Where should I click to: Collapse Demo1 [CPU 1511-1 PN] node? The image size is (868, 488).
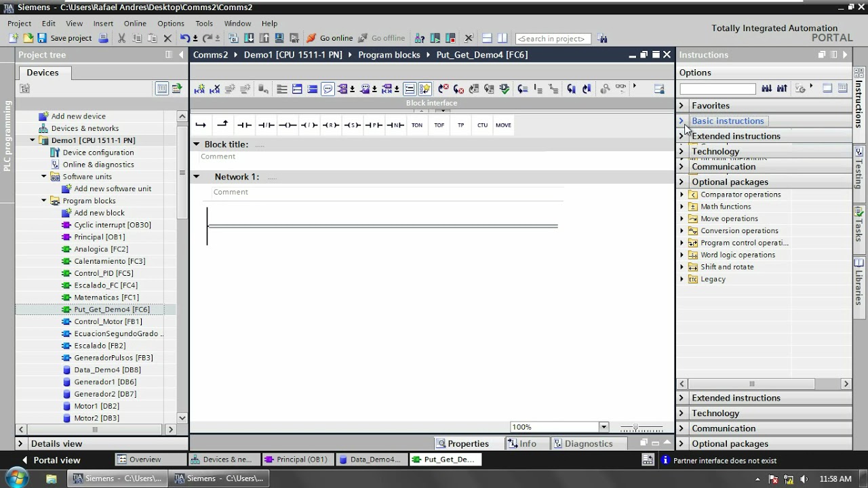pos(32,140)
